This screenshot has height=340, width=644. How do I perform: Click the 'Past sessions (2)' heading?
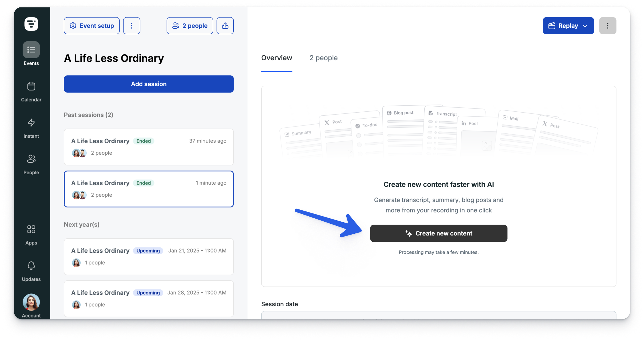point(89,115)
